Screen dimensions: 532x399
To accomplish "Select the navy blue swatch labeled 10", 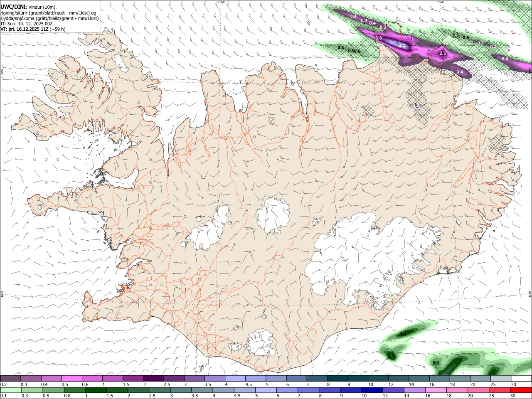I will click(372, 390).
